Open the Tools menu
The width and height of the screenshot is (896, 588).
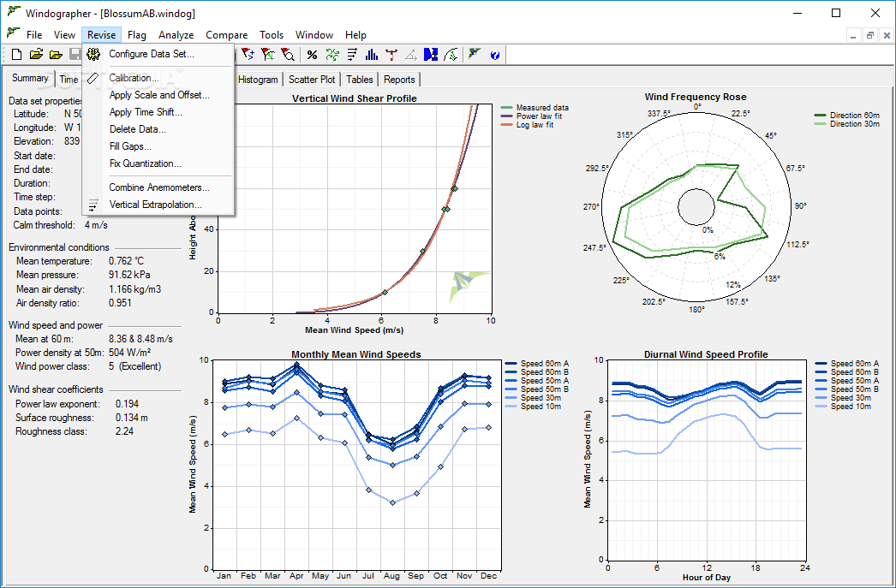click(x=272, y=35)
